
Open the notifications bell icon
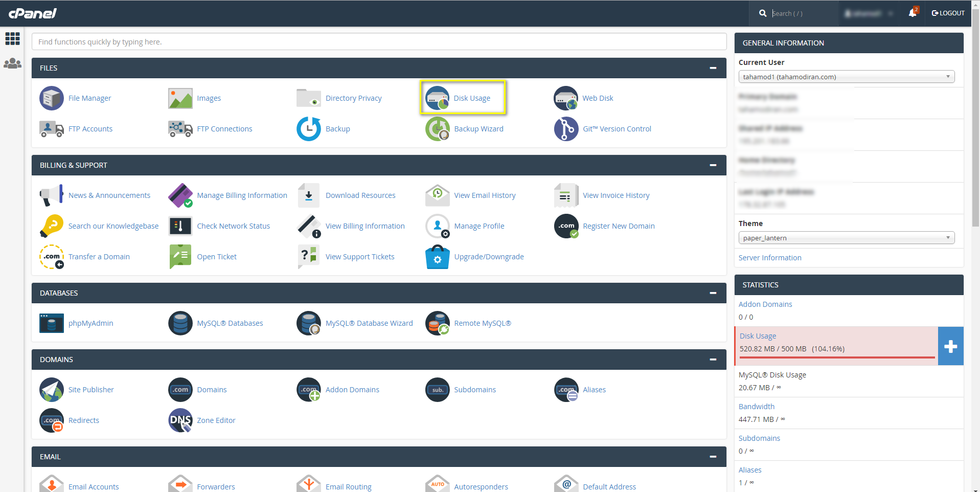(913, 13)
